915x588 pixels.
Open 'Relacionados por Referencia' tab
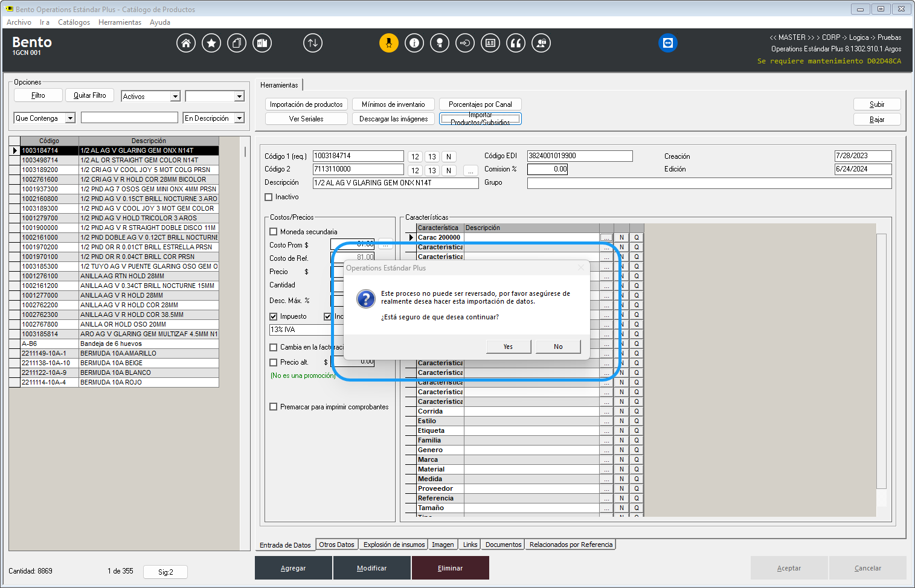[571, 545]
